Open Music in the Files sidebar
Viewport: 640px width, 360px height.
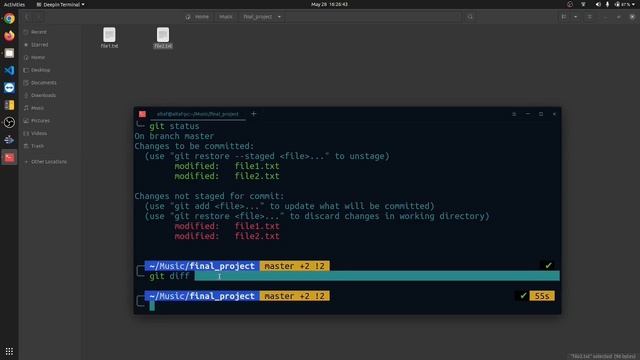37,108
